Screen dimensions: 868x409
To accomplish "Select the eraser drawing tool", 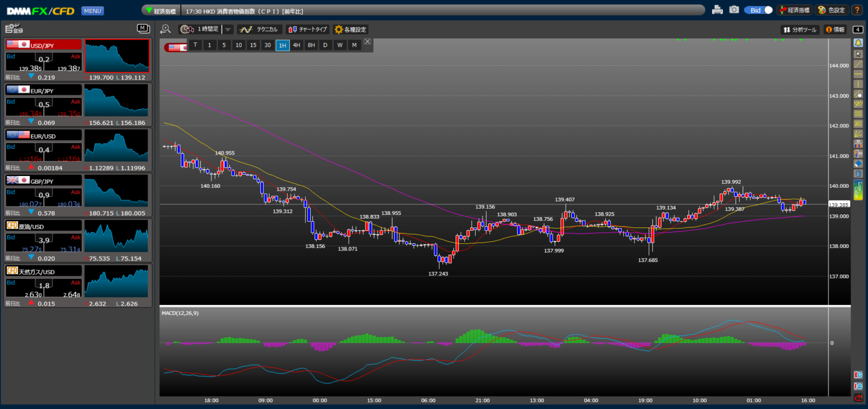I will [x=858, y=163].
